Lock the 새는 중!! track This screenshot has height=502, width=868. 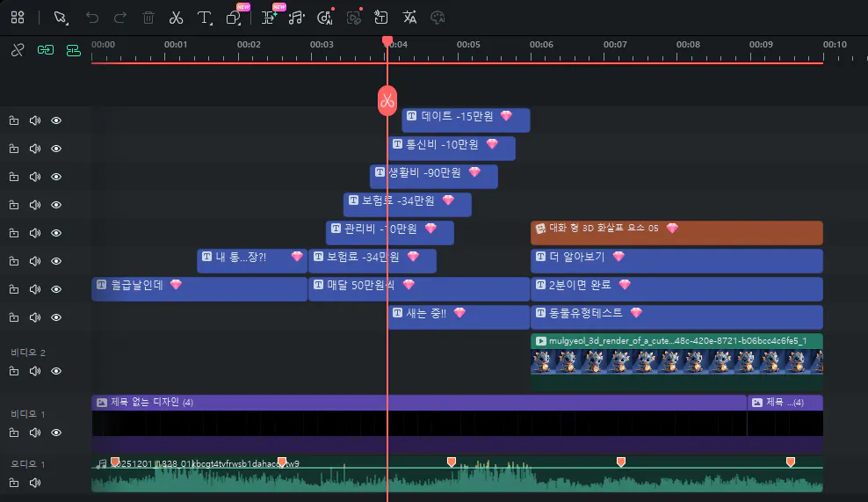click(x=14, y=317)
